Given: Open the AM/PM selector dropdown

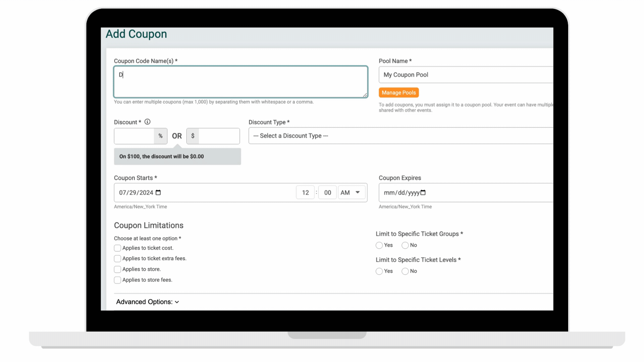Looking at the screenshot, I should tap(351, 193).
